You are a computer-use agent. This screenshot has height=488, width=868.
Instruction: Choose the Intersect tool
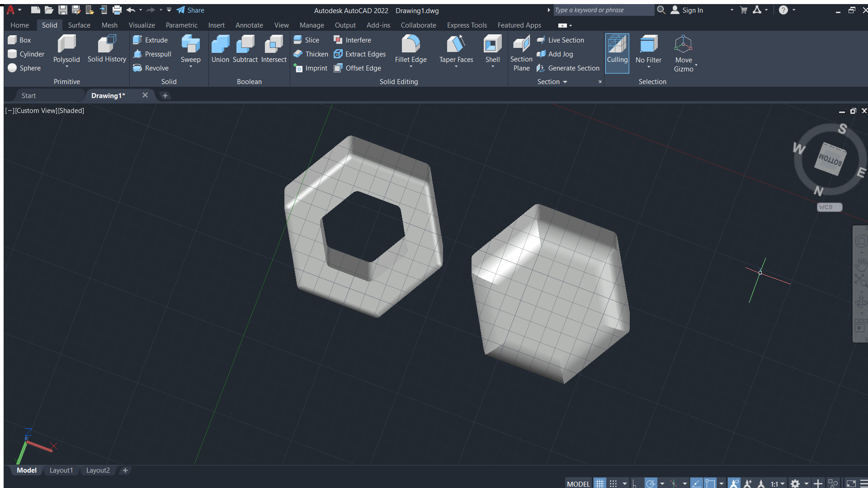[x=274, y=49]
